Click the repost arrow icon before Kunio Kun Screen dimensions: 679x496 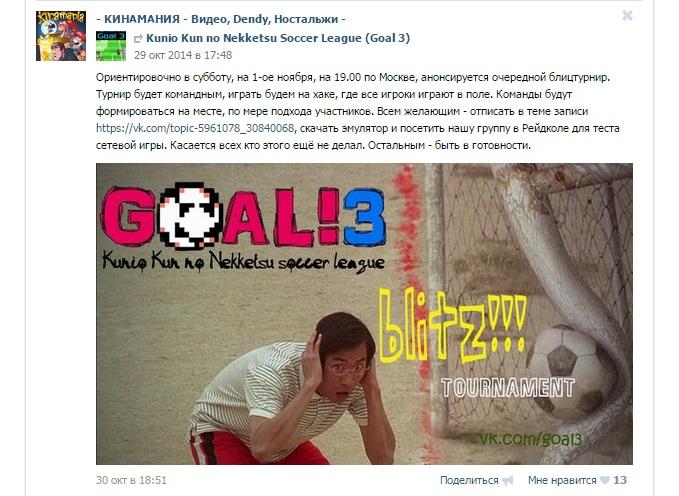(x=138, y=39)
